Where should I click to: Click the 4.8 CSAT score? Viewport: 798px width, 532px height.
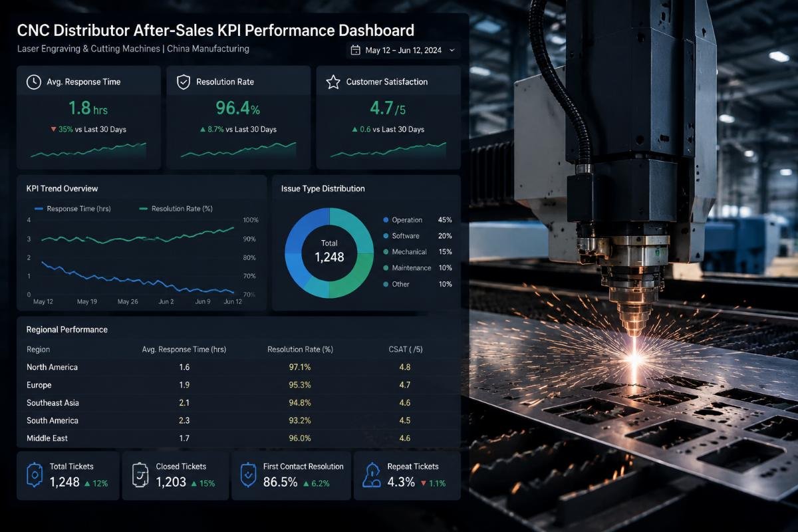tap(404, 367)
